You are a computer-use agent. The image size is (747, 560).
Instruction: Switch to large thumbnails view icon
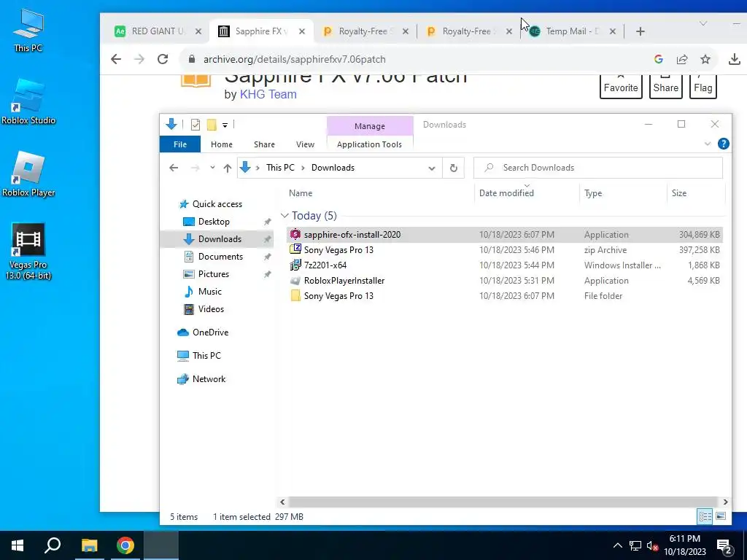click(x=721, y=516)
